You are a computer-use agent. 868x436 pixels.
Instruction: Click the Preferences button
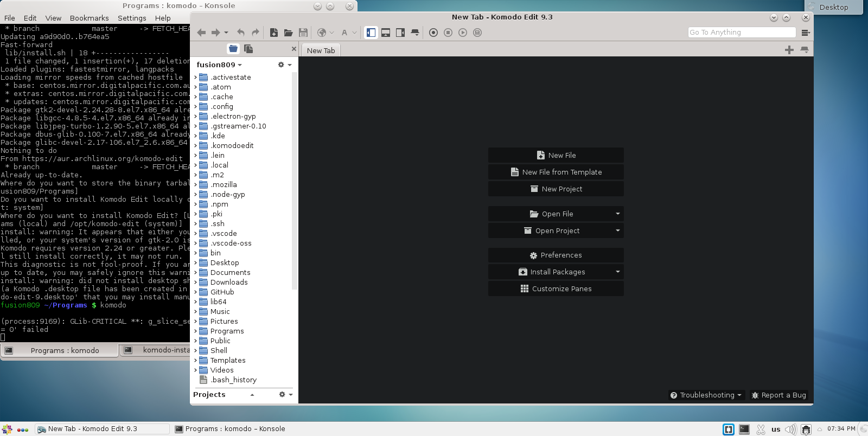[556, 255]
